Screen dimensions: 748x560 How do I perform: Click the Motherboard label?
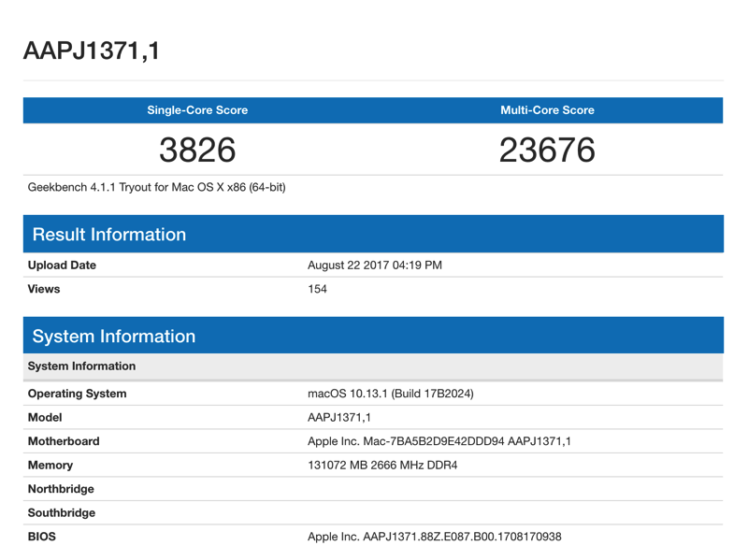pos(64,441)
